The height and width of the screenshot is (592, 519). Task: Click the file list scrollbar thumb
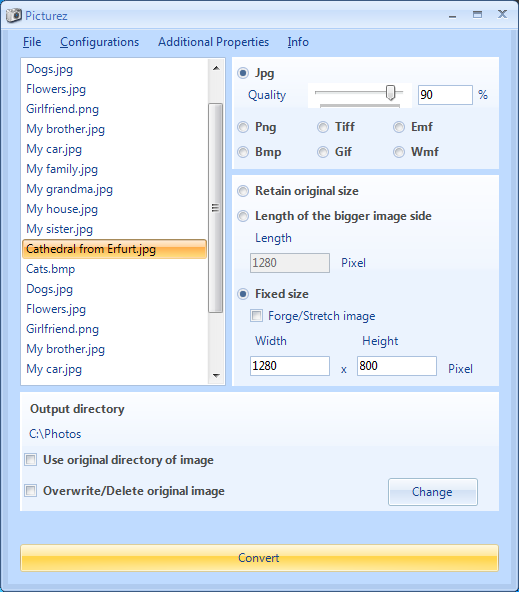(x=216, y=208)
